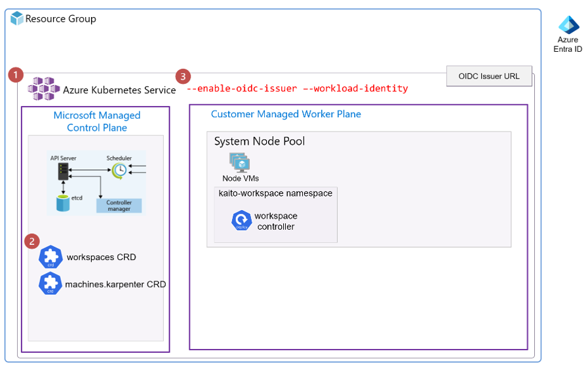
Task: Select the Azure Entra ID icon
Action: [568, 25]
